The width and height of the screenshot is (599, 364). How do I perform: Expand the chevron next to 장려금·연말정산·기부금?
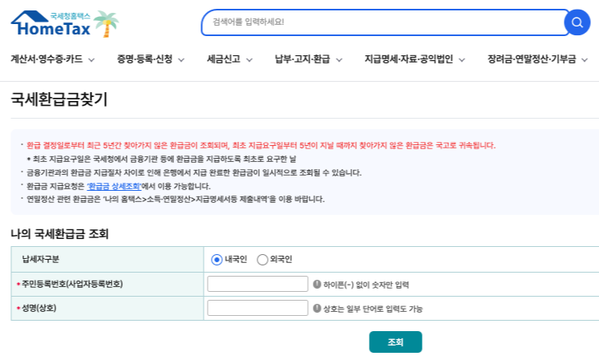tap(585, 60)
